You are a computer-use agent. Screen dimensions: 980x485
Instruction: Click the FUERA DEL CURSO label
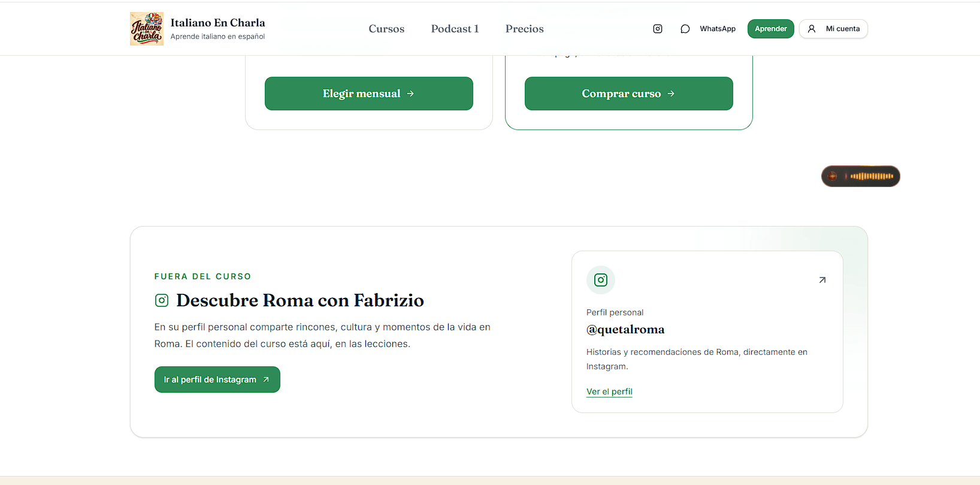(203, 276)
